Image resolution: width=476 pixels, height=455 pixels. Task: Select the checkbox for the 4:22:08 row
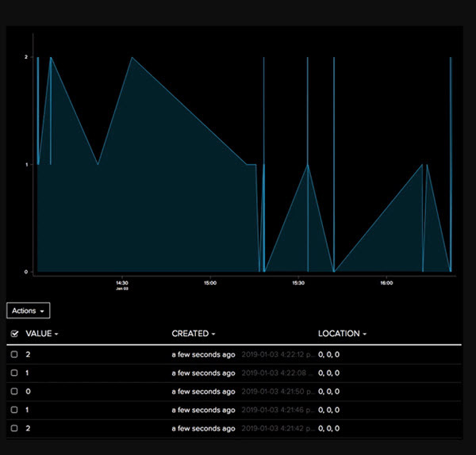click(14, 373)
